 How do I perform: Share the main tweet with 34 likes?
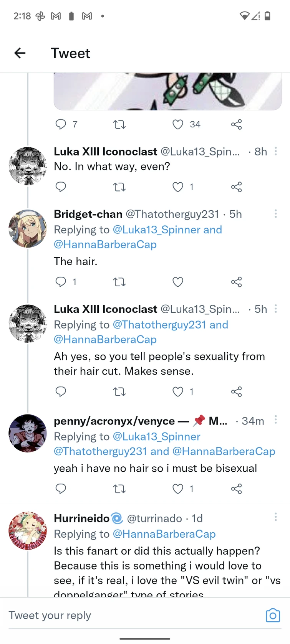236,124
